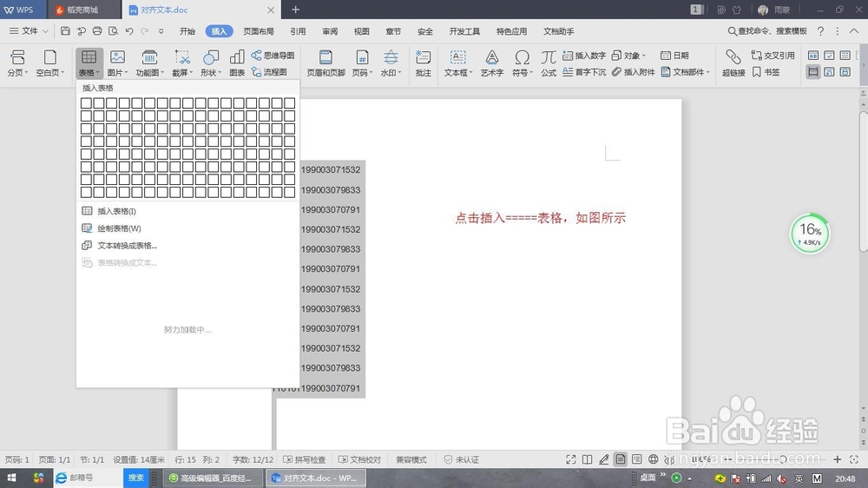The height and width of the screenshot is (488, 868).
Task: Click the print preview icon
Action: [113, 31]
